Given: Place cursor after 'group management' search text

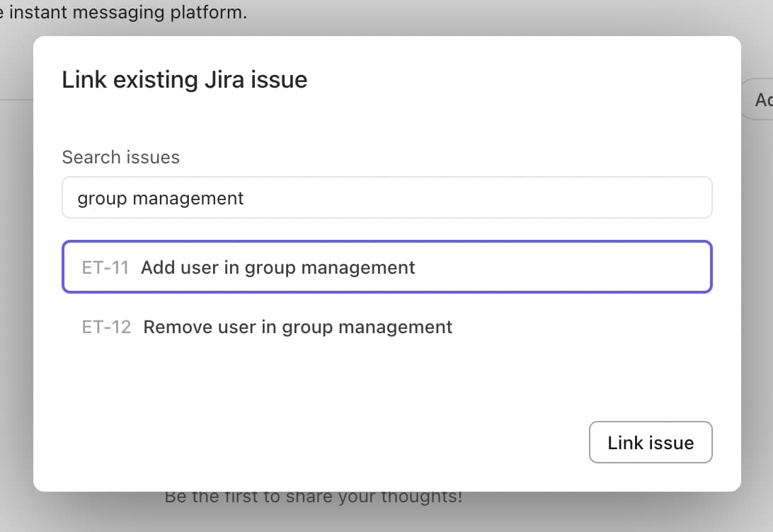Looking at the screenshot, I should pos(245,198).
